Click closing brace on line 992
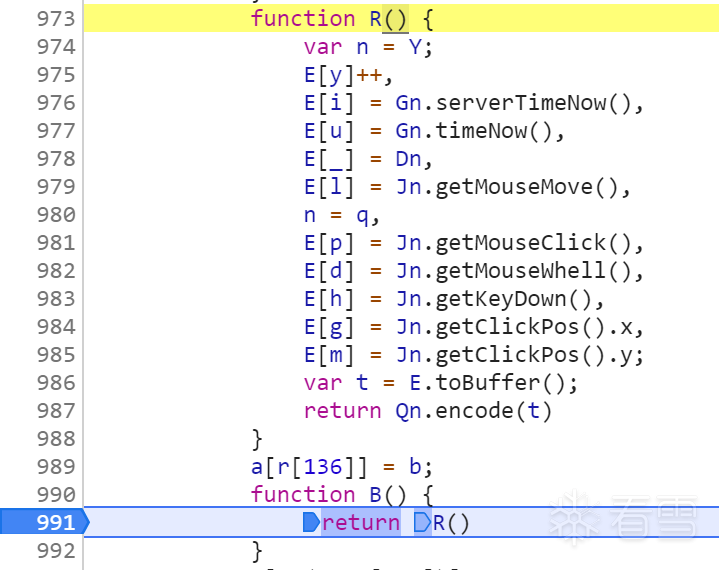The width and height of the screenshot is (719, 570). (x=257, y=551)
